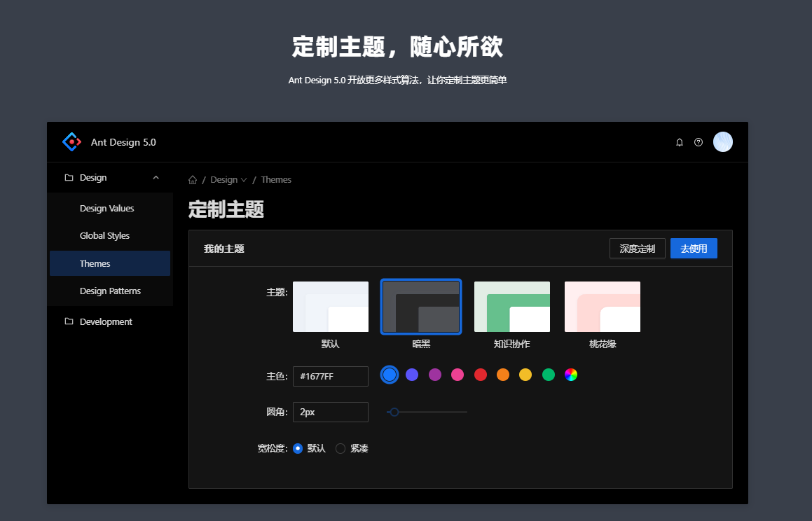Viewport: 812px width, 521px height.
Task: Open Design Values menu item
Action: 110,208
